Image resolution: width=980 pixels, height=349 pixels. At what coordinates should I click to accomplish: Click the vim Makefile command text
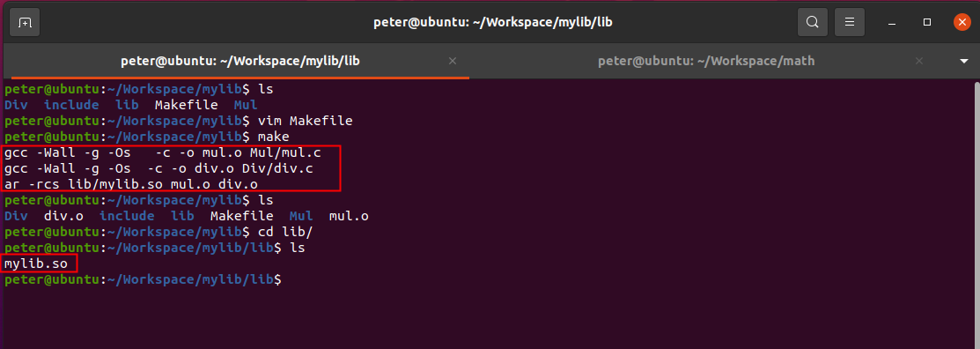[305, 121]
